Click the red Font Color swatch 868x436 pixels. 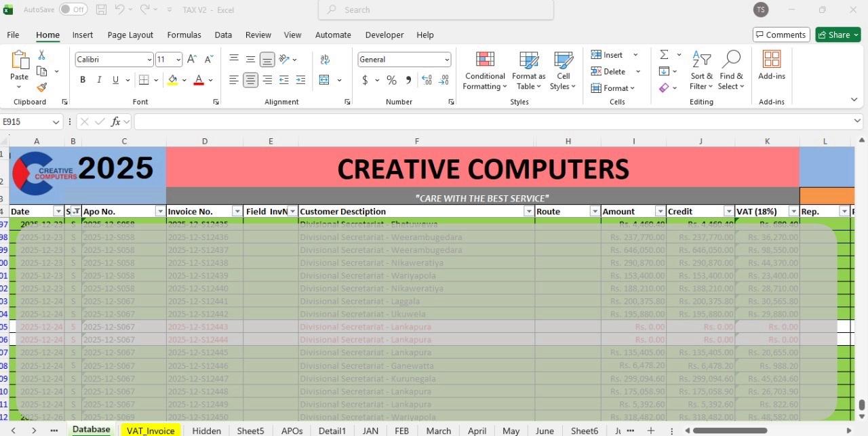[199, 80]
